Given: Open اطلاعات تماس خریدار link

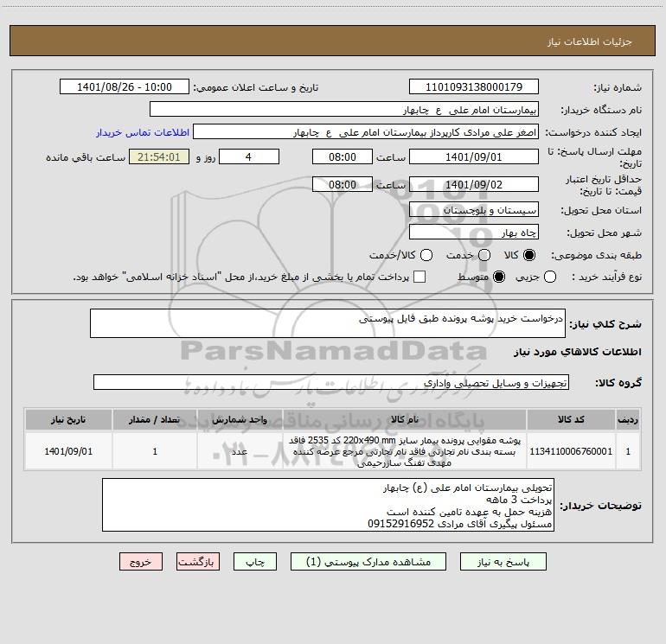Looking at the screenshot, I should pyautogui.click(x=143, y=132).
